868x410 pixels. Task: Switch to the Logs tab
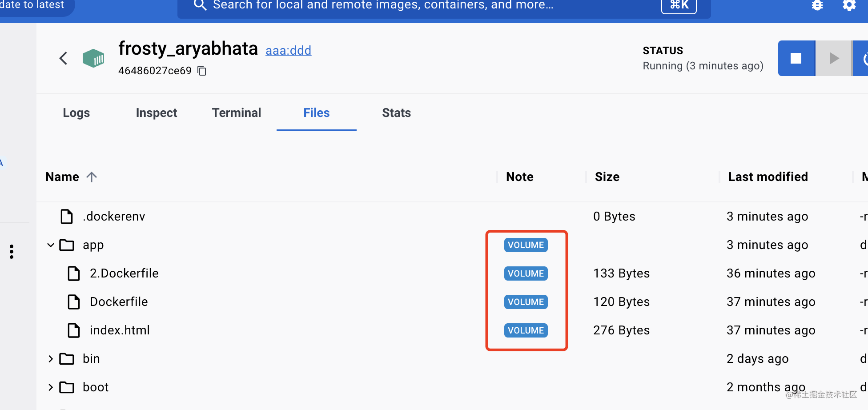(x=76, y=113)
